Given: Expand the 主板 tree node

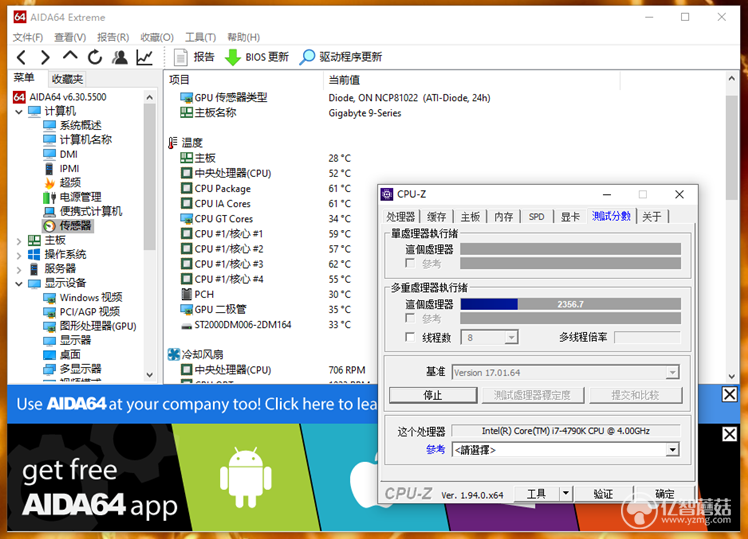Looking at the screenshot, I should tap(19, 241).
